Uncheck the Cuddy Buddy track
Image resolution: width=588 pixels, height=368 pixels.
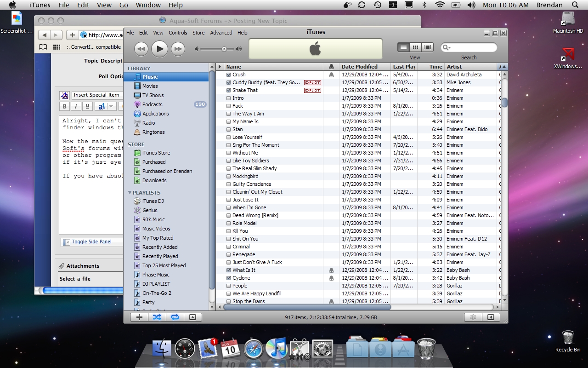tap(229, 82)
